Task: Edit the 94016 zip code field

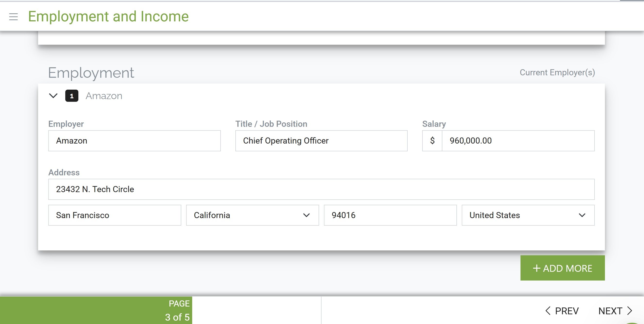Action: [x=390, y=215]
